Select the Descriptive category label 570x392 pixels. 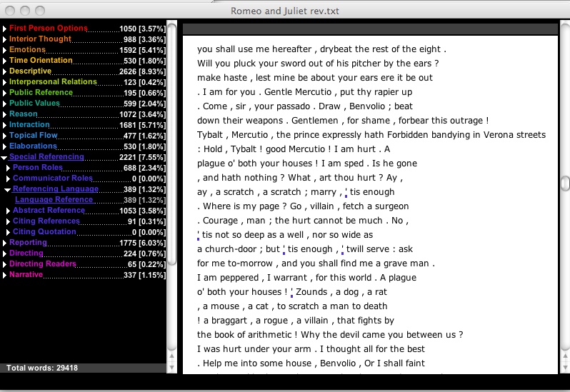(x=30, y=71)
